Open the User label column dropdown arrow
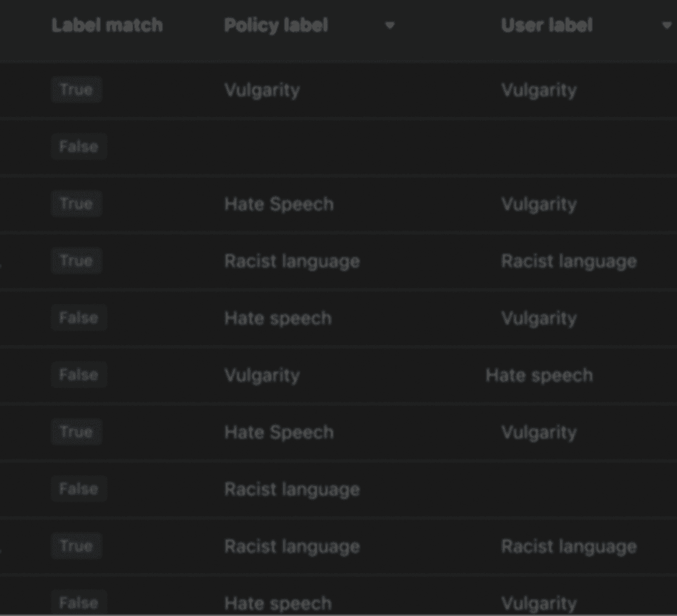 666,26
